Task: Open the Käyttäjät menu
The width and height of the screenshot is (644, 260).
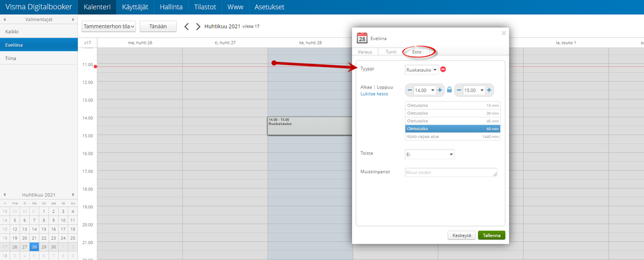Action: coord(135,7)
